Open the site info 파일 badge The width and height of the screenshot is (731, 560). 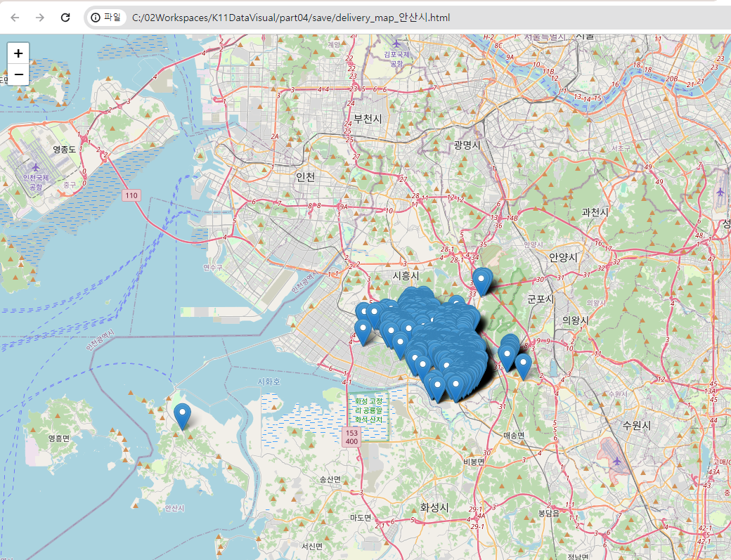(x=106, y=18)
